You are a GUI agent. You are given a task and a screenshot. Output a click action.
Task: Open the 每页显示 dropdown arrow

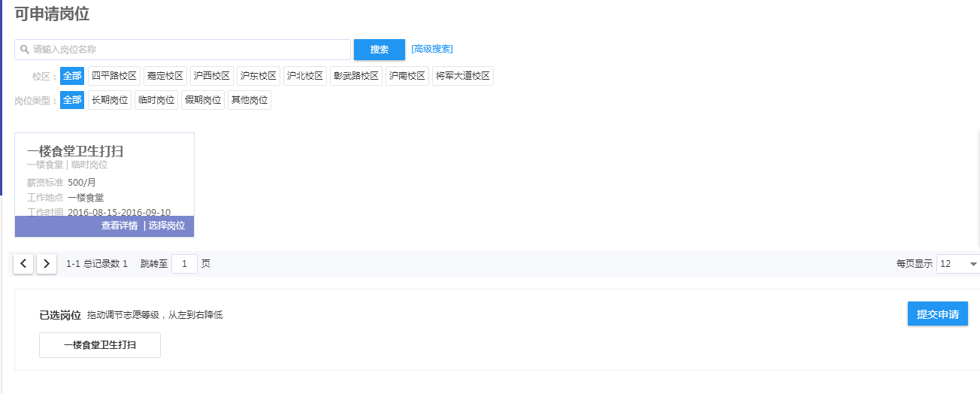[973, 264]
